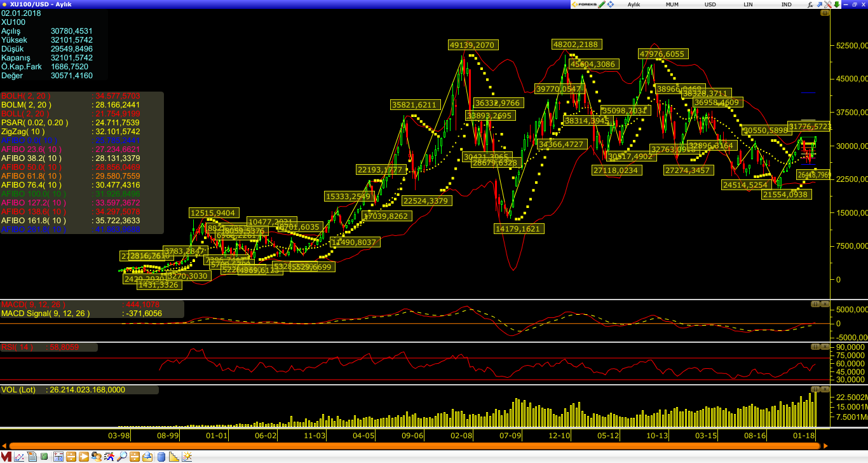Open the IND indicators menu
This screenshot has width=868, height=463.
coord(786,4)
